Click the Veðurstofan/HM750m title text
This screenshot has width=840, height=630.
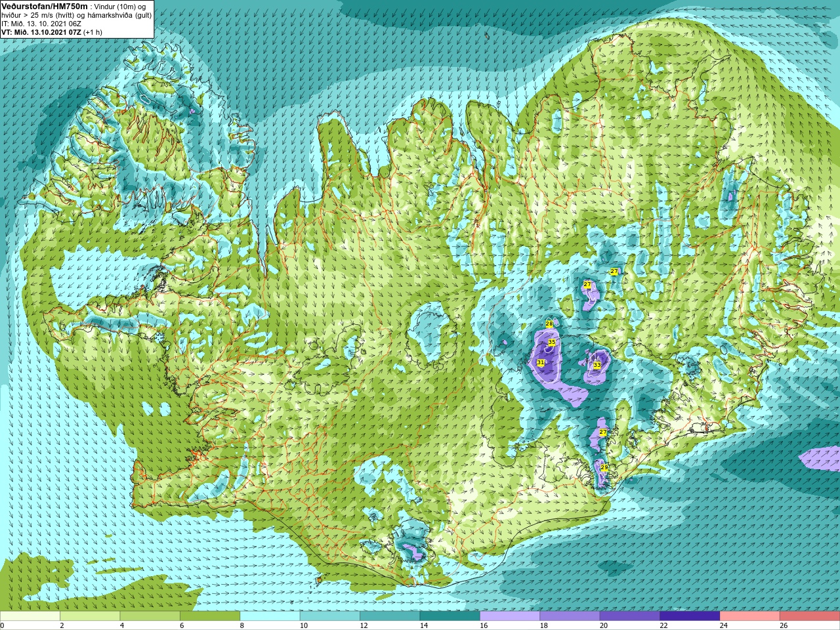[45, 6]
